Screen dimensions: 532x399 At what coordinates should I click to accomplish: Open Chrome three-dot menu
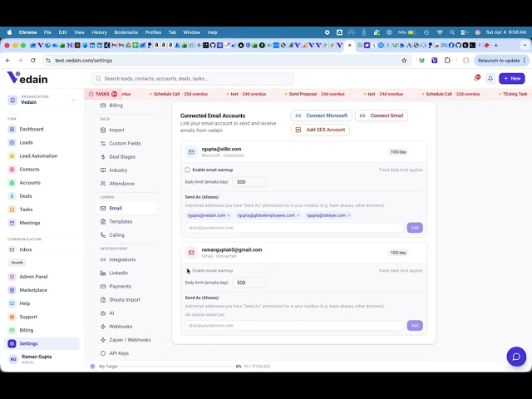click(x=525, y=61)
